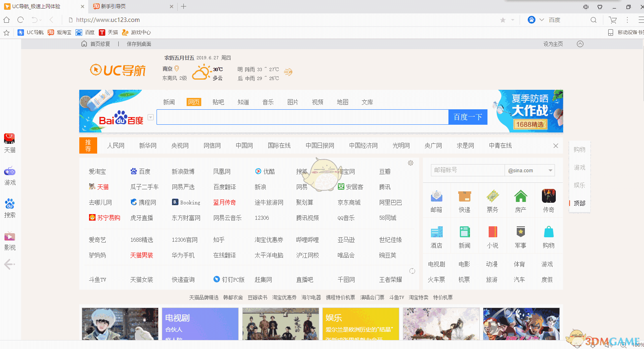Click the undo/restore closed tab icon

[35, 20]
